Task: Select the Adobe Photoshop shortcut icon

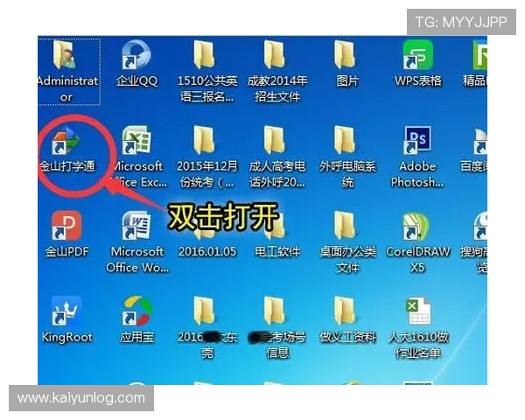Action: point(417,140)
